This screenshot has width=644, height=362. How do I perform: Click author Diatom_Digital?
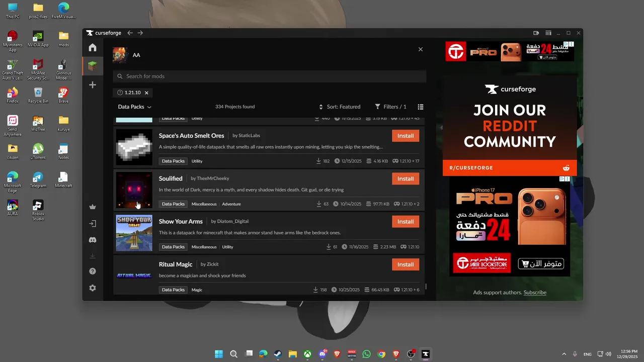pyautogui.click(x=233, y=221)
